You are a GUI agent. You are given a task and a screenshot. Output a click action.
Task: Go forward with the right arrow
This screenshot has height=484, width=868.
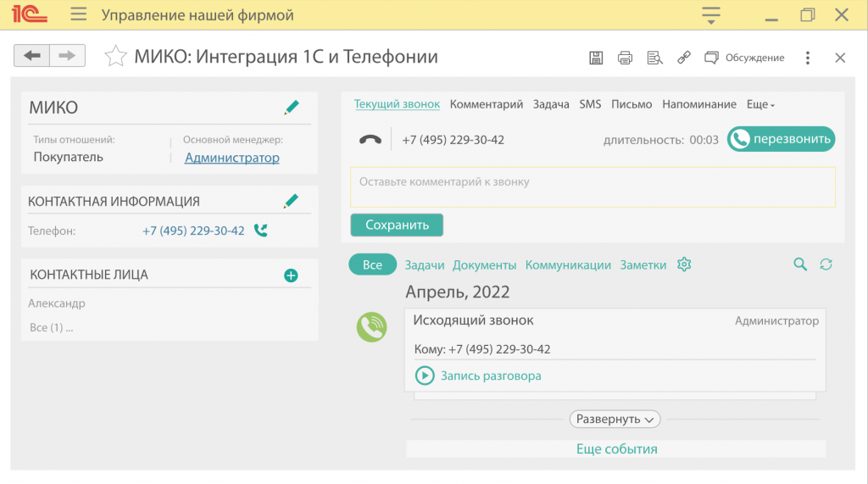68,55
